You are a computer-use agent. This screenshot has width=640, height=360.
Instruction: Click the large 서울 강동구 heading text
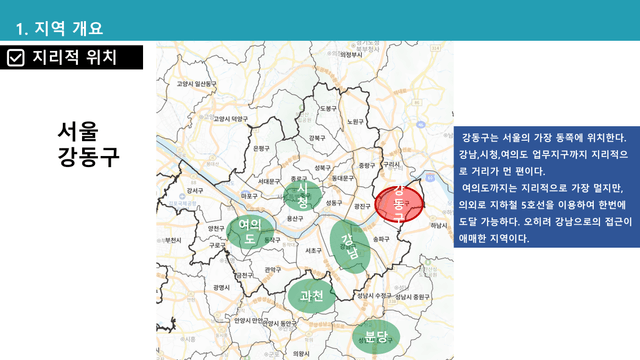coord(88,144)
